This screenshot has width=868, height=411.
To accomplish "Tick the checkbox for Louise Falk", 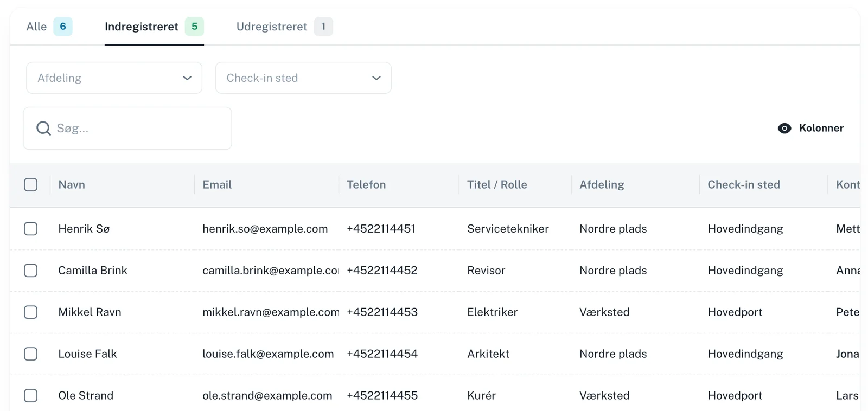I will click(31, 354).
